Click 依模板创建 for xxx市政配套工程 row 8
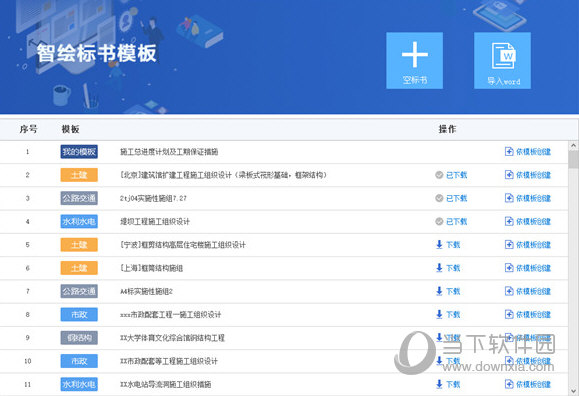 (528, 314)
